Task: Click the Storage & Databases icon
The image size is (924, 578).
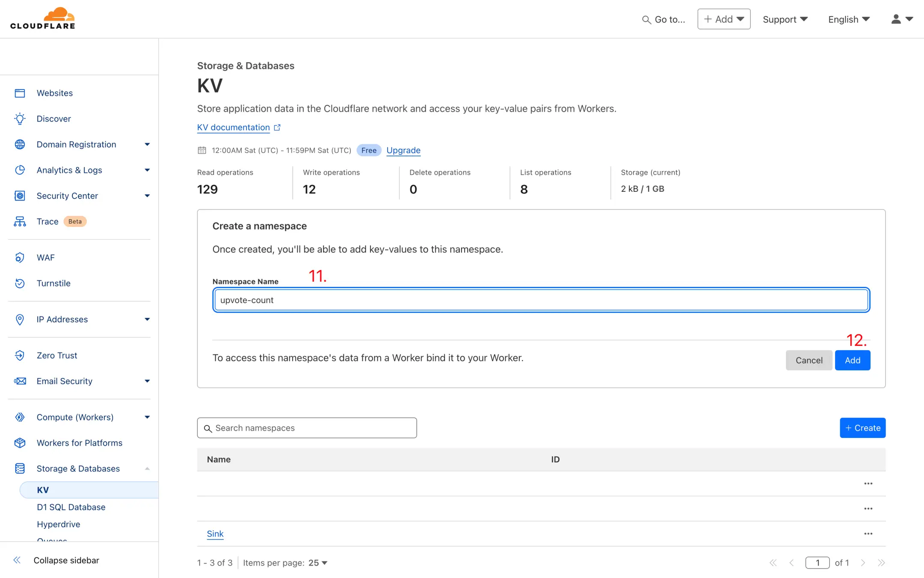Action: click(20, 468)
